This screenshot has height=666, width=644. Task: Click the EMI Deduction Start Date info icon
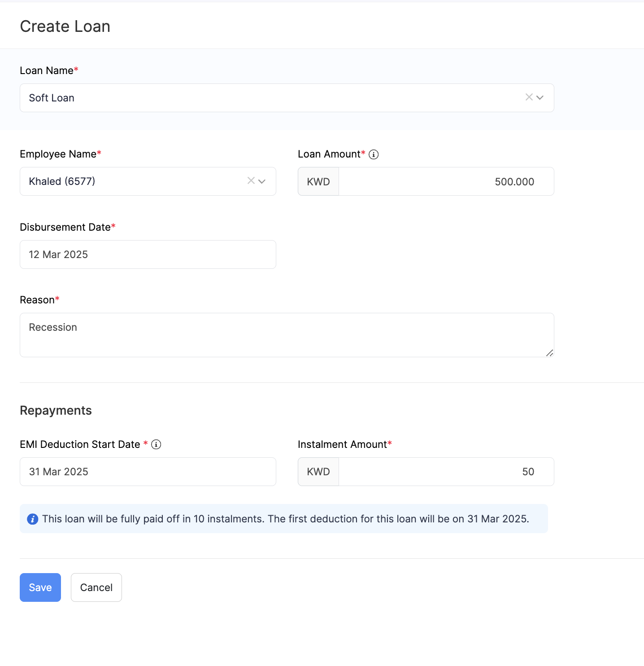(156, 444)
